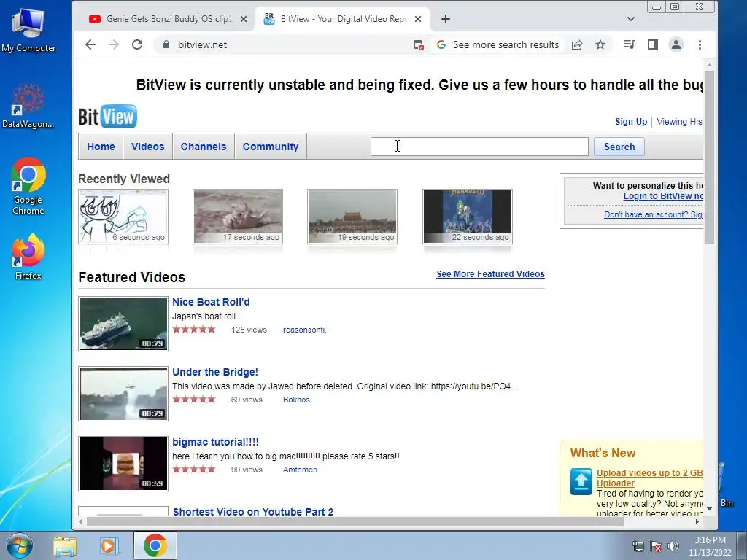The width and height of the screenshot is (747, 560).
Task: Open Nice Boat Roll'd video title
Action: [x=211, y=302]
